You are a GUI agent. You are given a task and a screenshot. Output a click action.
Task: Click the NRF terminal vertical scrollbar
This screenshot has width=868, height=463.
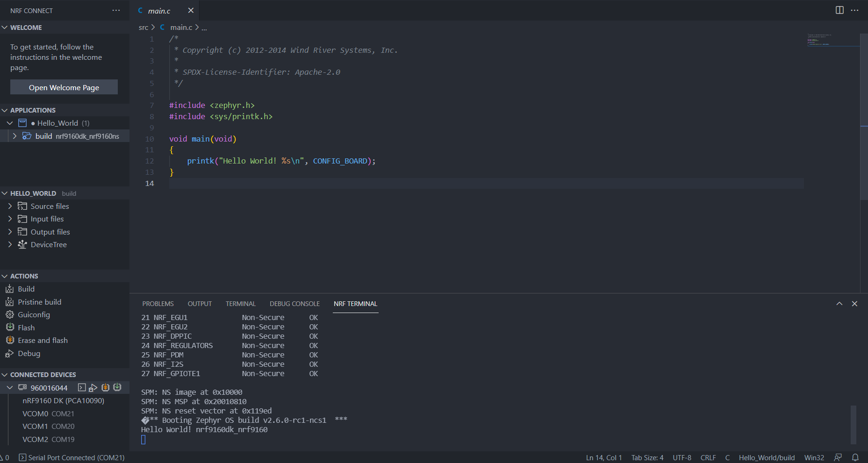853,424
